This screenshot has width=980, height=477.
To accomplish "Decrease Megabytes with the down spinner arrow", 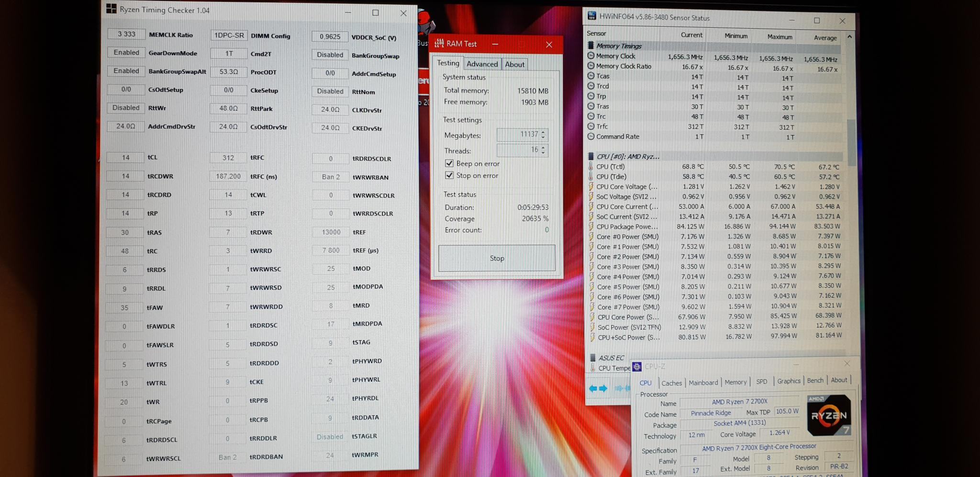I will click(x=543, y=138).
